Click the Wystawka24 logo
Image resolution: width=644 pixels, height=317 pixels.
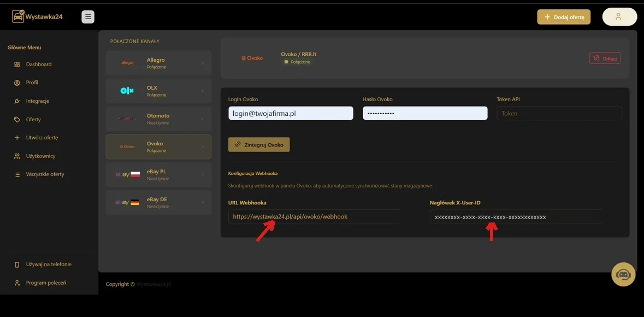tap(37, 16)
